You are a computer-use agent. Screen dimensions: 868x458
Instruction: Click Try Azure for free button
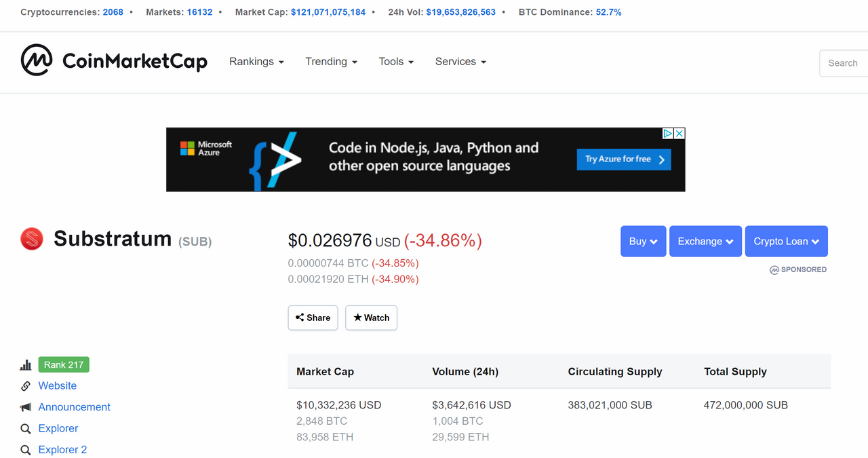pos(624,159)
